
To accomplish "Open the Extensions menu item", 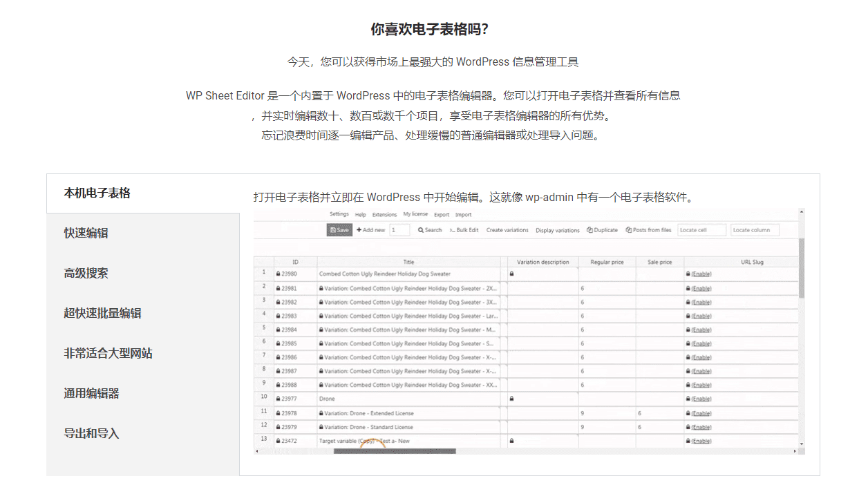I will click(385, 215).
